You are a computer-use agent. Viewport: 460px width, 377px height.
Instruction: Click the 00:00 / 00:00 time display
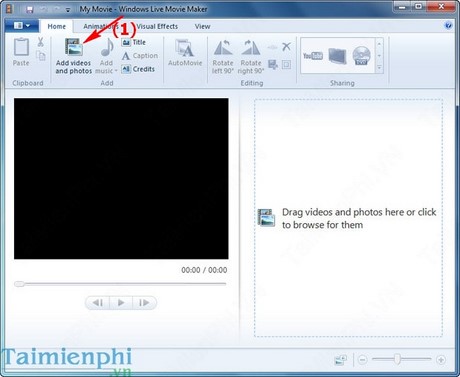pos(204,270)
